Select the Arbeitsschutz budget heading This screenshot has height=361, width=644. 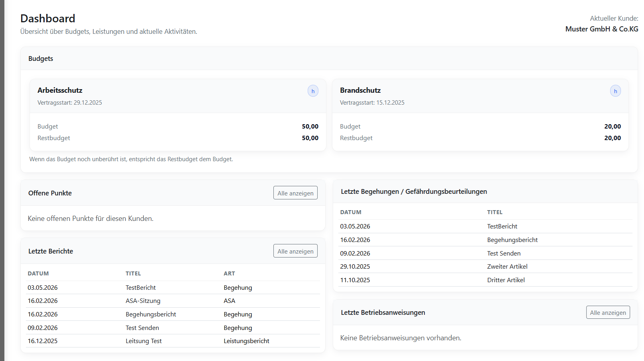point(60,90)
